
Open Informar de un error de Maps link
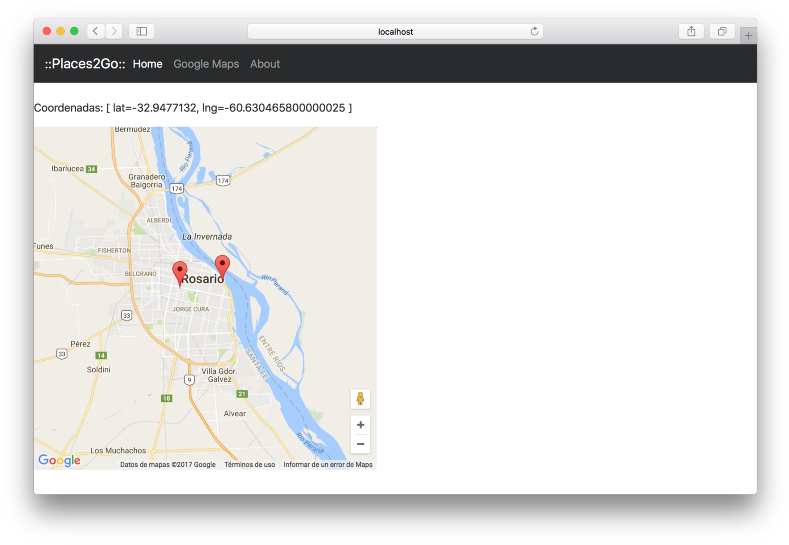pyautogui.click(x=328, y=464)
